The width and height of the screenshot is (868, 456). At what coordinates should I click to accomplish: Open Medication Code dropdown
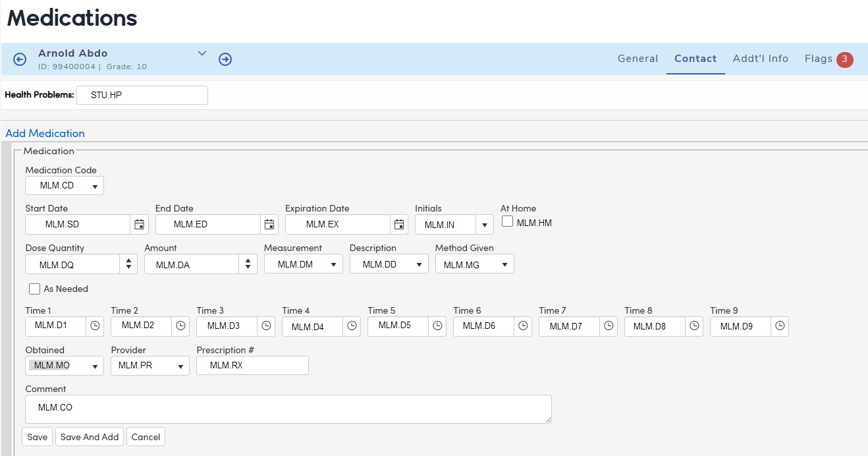(65, 186)
